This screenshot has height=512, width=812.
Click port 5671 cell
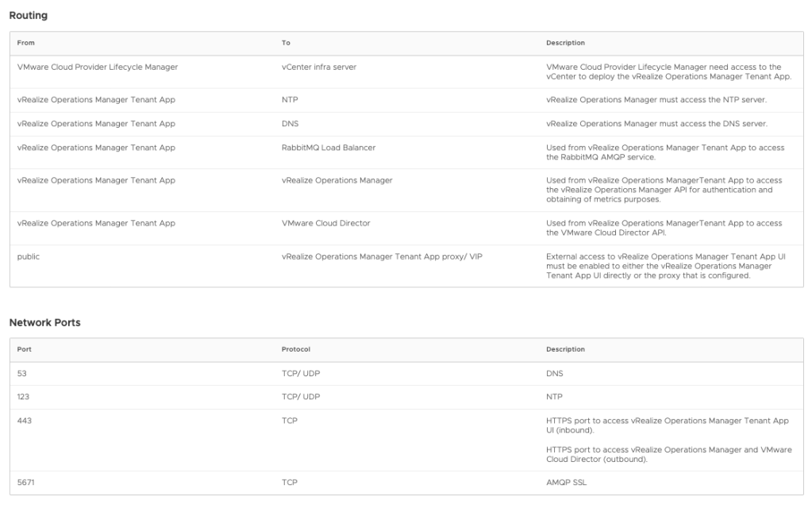(26, 482)
